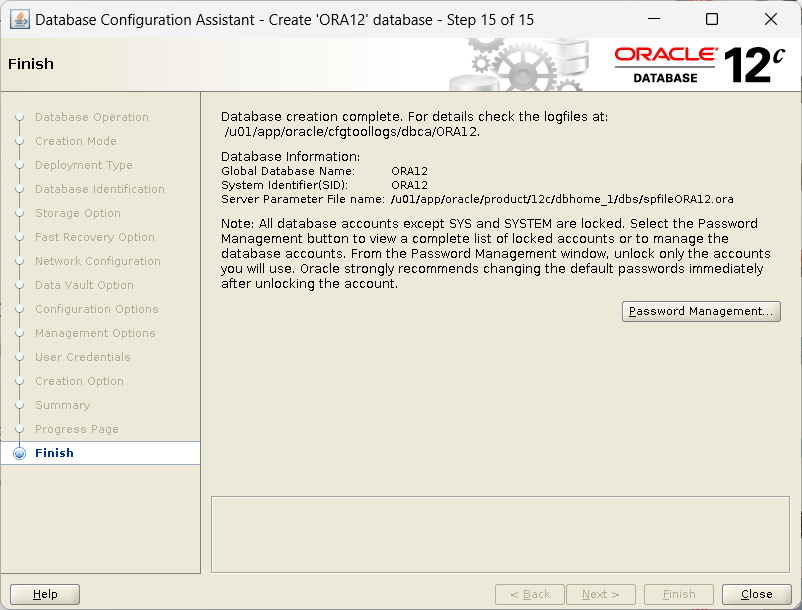Image resolution: width=802 pixels, height=610 pixels.
Task: Minimize the Database Configuration Assistant window
Action: point(654,19)
